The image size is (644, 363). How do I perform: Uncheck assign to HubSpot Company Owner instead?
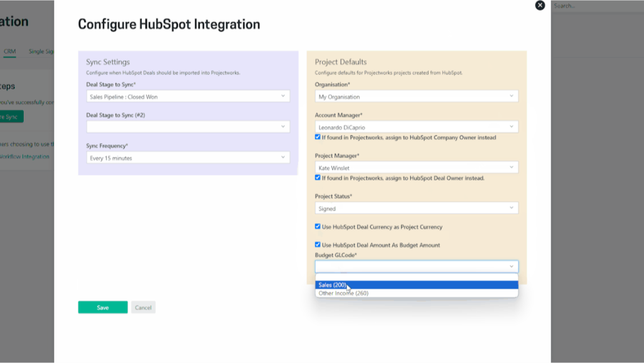(318, 137)
